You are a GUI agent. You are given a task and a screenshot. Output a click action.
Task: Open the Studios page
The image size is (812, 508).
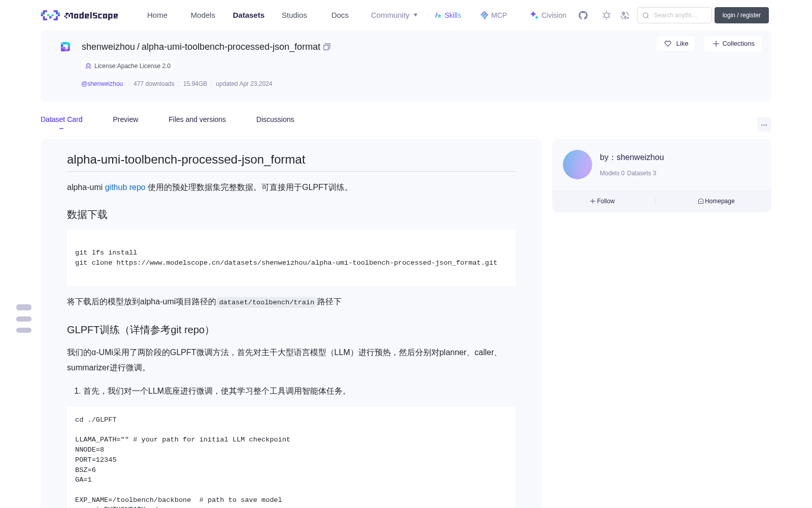pos(294,15)
